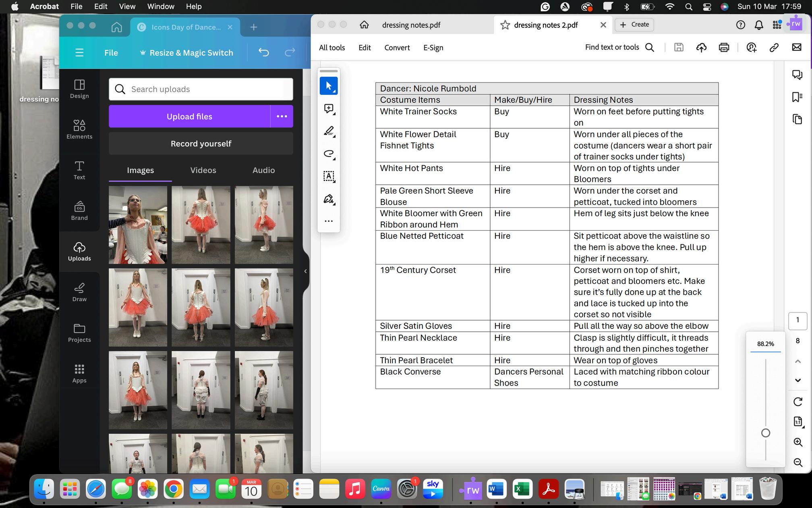Open macOS Control Center toggle icon
The image size is (812, 508).
point(707,6)
